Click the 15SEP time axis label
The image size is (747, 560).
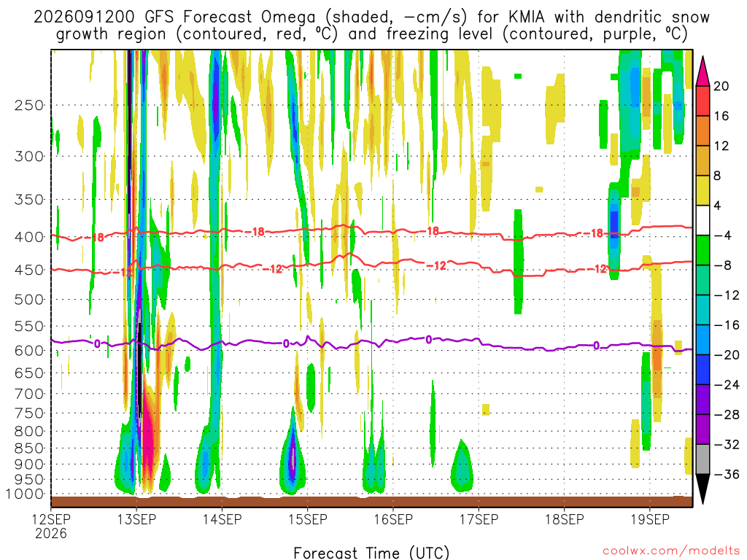pyautogui.click(x=308, y=519)
